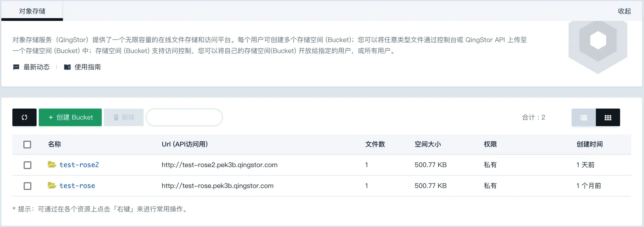Focus the bucket search input field
The height and width of the screenshot is (227, 644).
tap(184, 117)
